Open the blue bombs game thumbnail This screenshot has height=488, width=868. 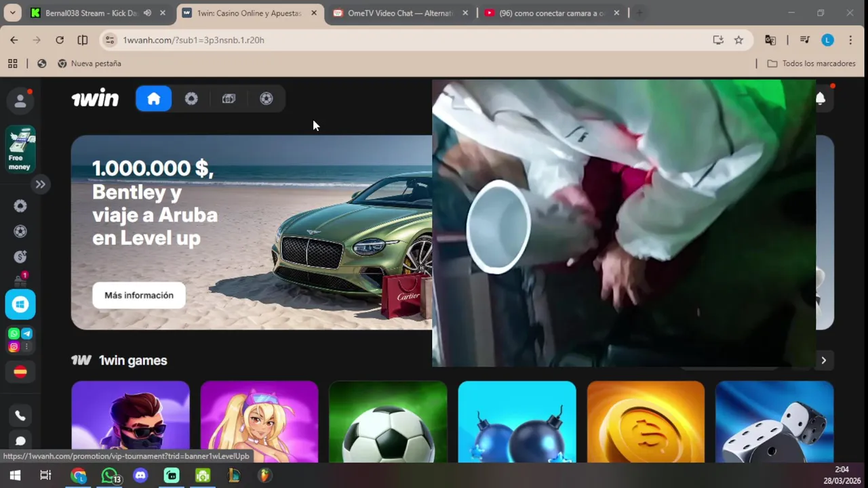[517, 422]
